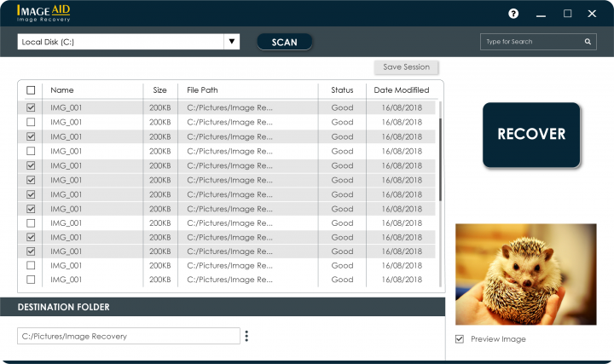Minimize the Image AID window
This screenshot has width=614, height=364.
coord(541,16)
